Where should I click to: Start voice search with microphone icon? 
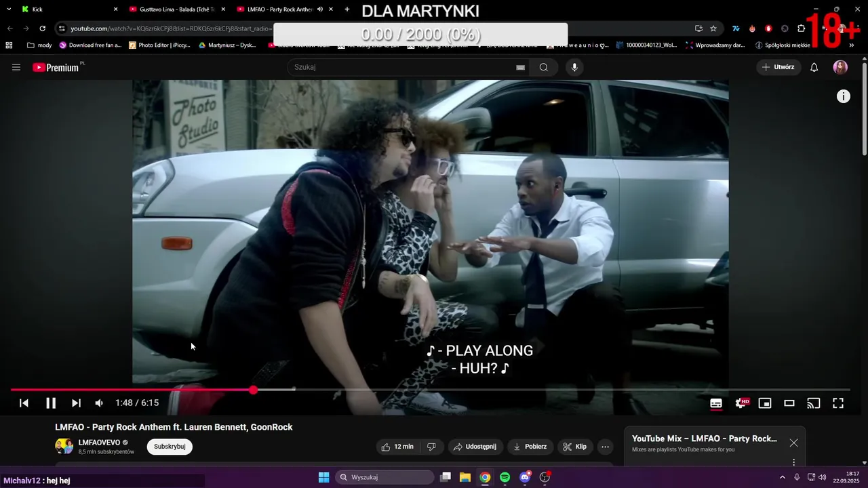(x=574, y=67)
